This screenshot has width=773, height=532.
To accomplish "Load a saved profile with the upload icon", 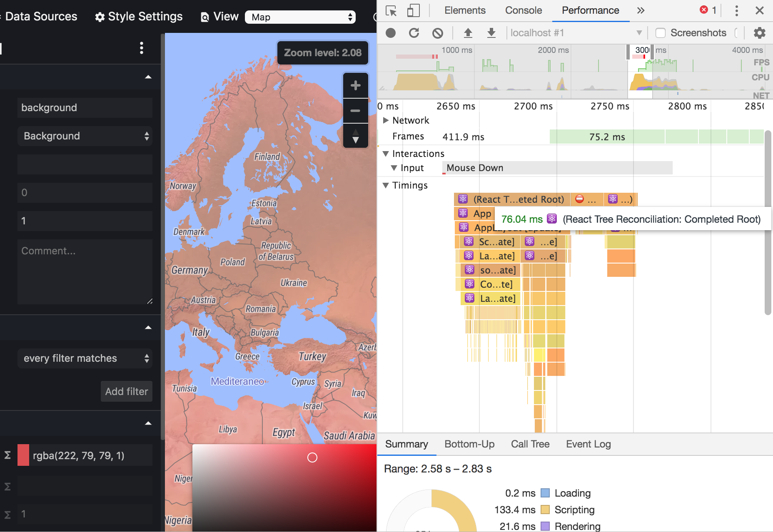I will (468, 33).
